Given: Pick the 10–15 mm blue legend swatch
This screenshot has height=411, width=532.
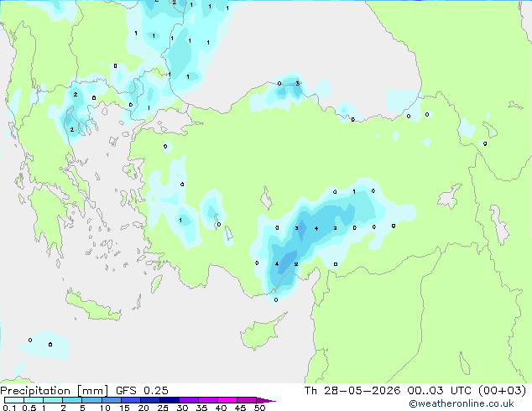Looking at the screenshot, I should click(111, 400).
